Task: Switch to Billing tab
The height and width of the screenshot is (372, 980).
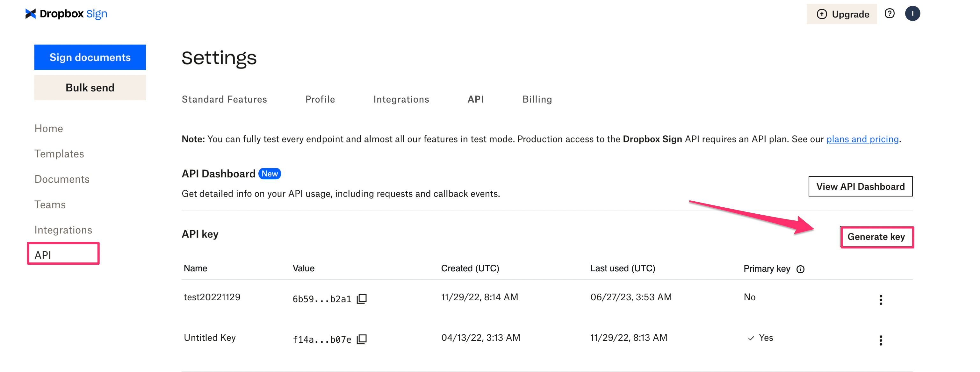Action: [x=537, y=99]
